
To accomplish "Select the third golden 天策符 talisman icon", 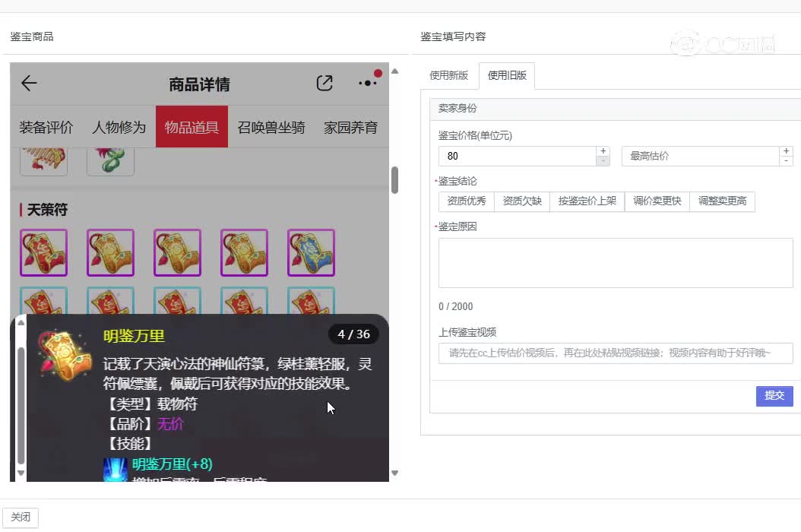I will 177,252.
